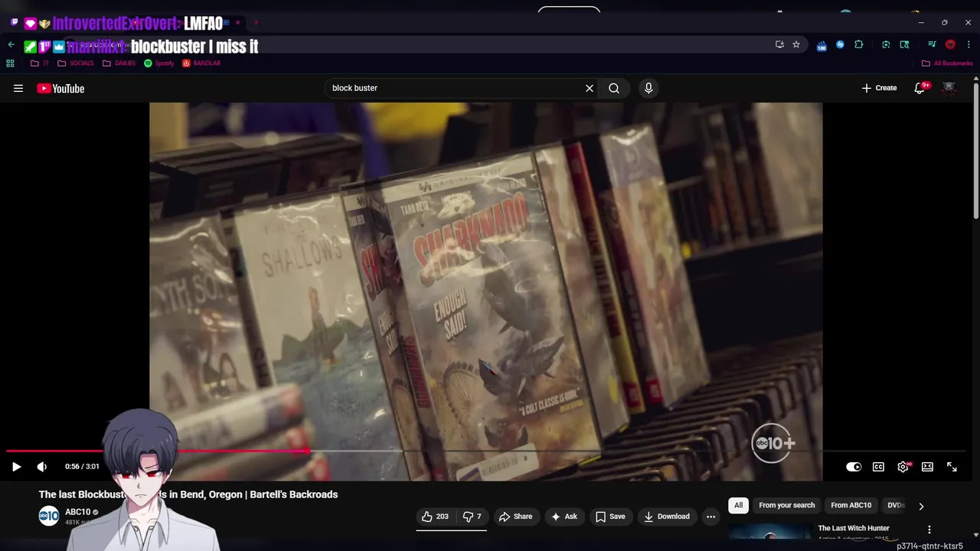The width and height of the screenshot is (980, 551).
Task: Select the 'All' filter chip
Action: coord(738,505)
